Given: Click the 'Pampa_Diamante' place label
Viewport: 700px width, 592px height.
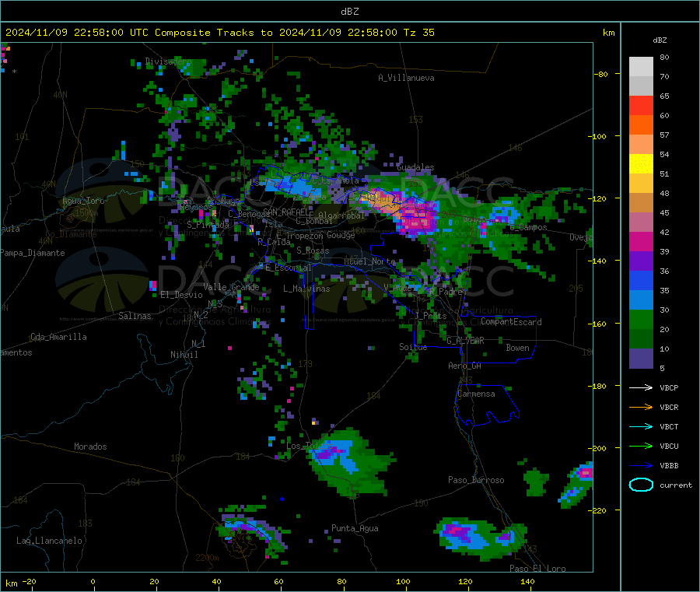Looking at the screenshot, I should (33, 253).
